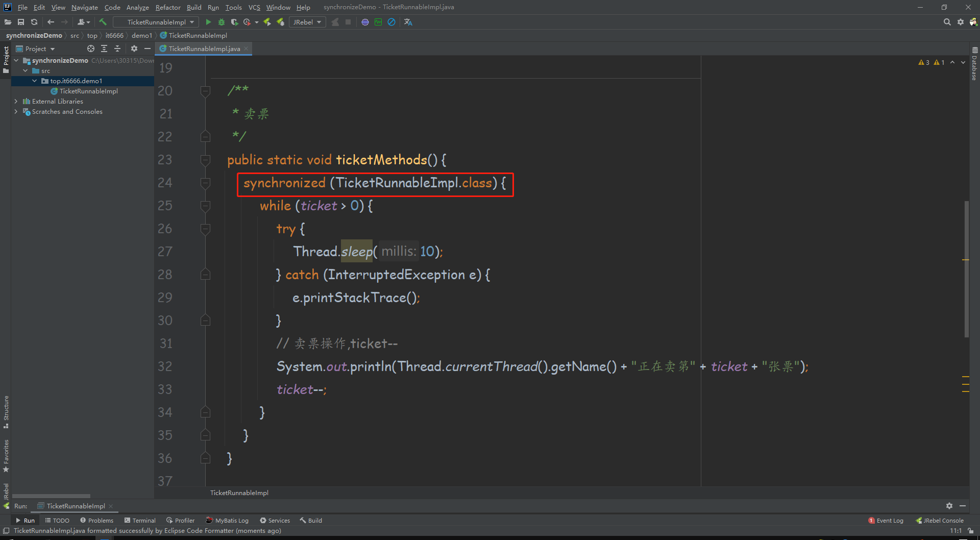Expand Scratches and Consoles node
This screenshot has width=980, height=540.
pos(16,111)
